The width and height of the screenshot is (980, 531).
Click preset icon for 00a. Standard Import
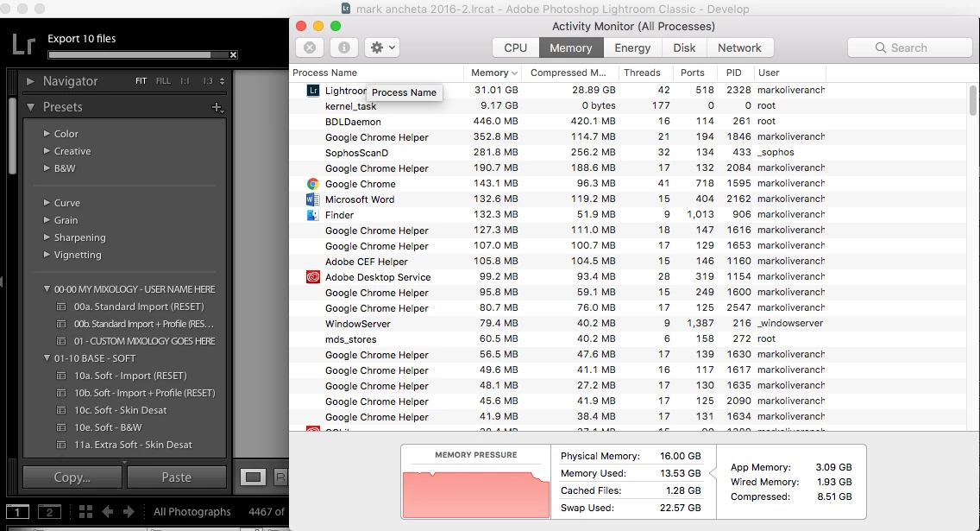coord(61,307)
